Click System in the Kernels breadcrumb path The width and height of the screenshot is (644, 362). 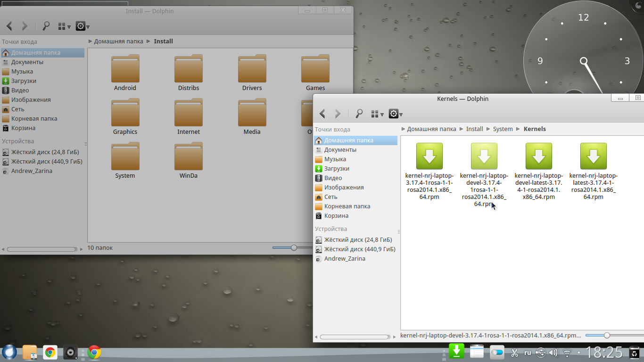503,129
